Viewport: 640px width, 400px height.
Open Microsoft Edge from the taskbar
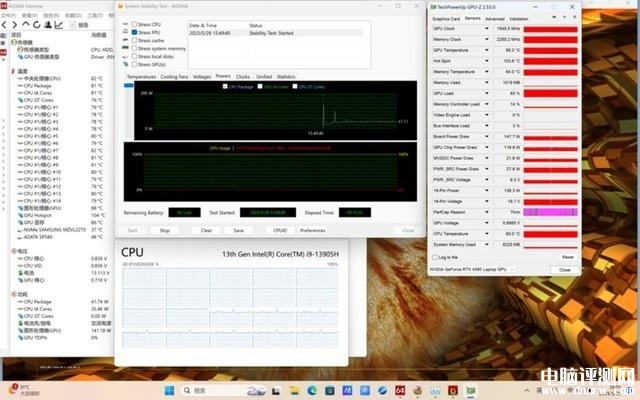(x=312, y=391)
